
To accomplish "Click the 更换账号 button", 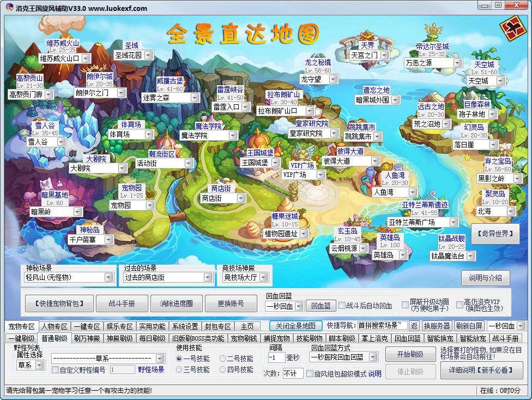I will [x=231, y=303].
